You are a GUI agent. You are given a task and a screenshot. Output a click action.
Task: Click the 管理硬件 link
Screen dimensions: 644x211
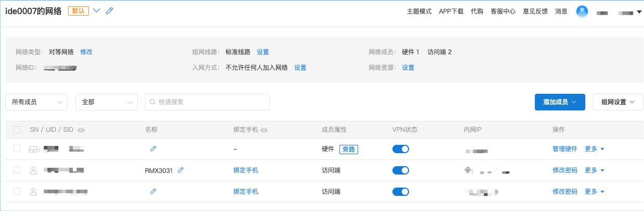coord(564,149)
